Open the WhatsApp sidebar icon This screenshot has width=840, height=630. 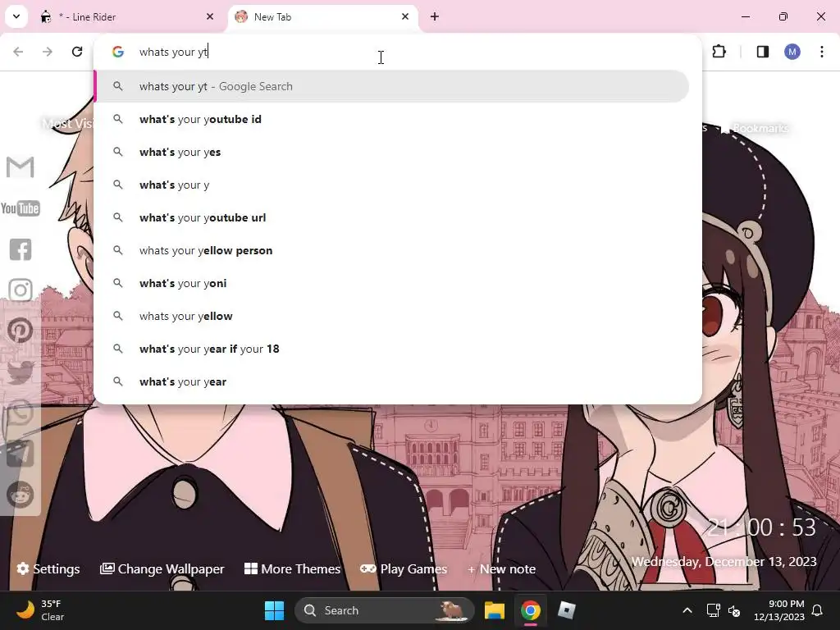click(x=21, y=413)
